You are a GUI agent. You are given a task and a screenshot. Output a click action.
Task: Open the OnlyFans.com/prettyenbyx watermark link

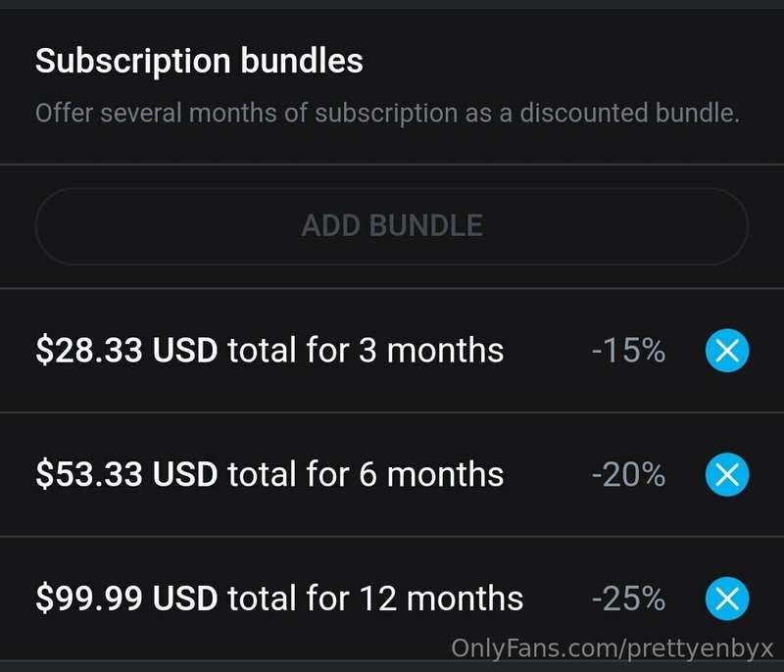[x=612, y=648]
